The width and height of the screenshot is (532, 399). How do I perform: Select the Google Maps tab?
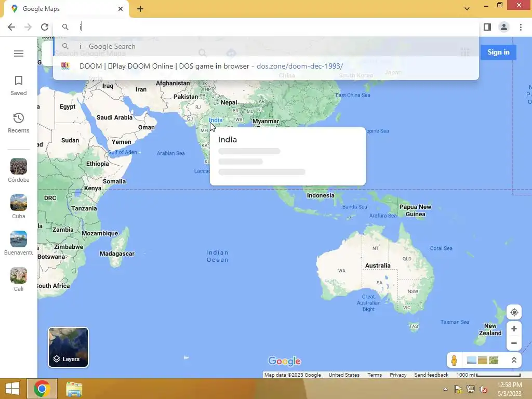tap(66, 9)
